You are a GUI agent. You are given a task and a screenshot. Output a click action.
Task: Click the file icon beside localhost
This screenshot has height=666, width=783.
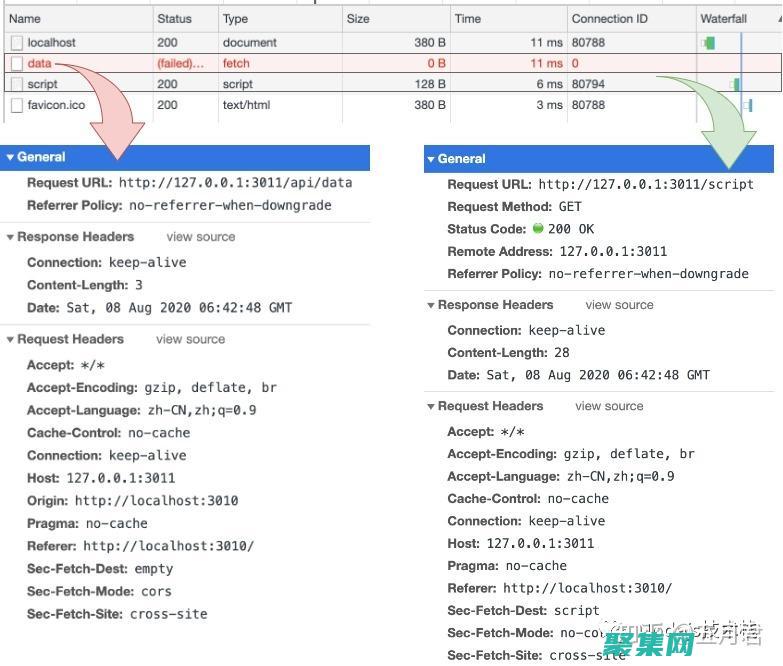[x=17, y=43]
